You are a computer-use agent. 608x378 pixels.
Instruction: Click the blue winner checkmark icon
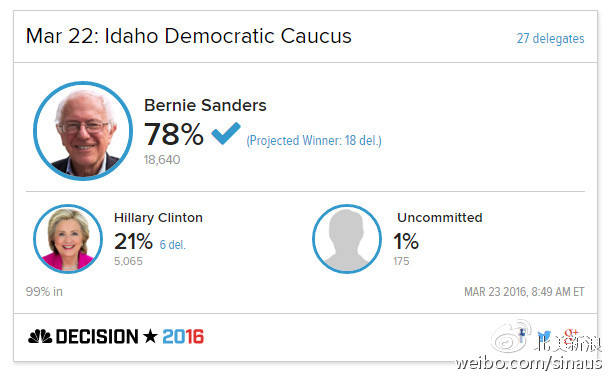226,133
